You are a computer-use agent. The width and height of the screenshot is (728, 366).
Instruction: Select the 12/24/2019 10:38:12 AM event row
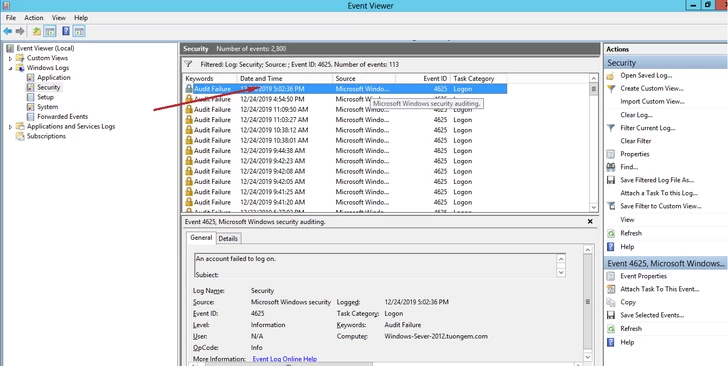point(344,130)
